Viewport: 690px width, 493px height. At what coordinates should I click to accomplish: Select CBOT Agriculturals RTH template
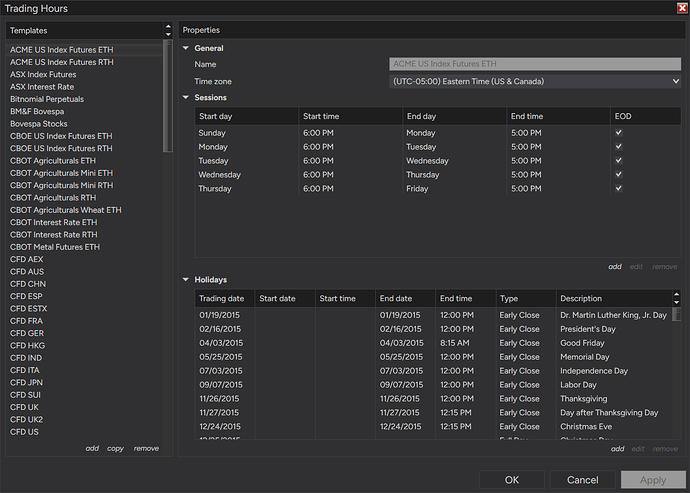pyautogui.click(x=85, y=198)
